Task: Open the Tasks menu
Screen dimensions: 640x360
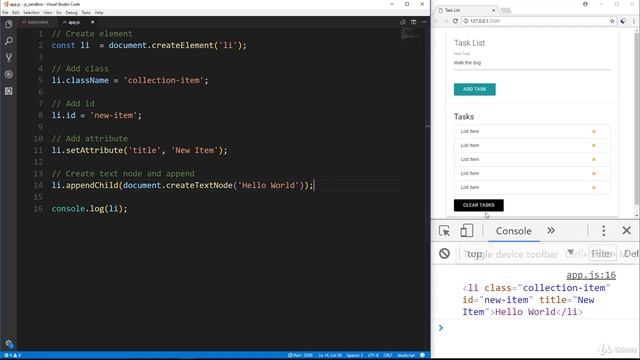Action: (x=86, y=13)
